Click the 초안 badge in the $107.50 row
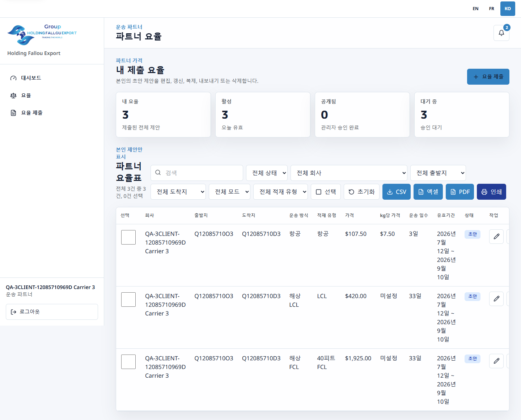Viewport: 521px width, 420px height. pyautogui.click(x=473, y=234)
